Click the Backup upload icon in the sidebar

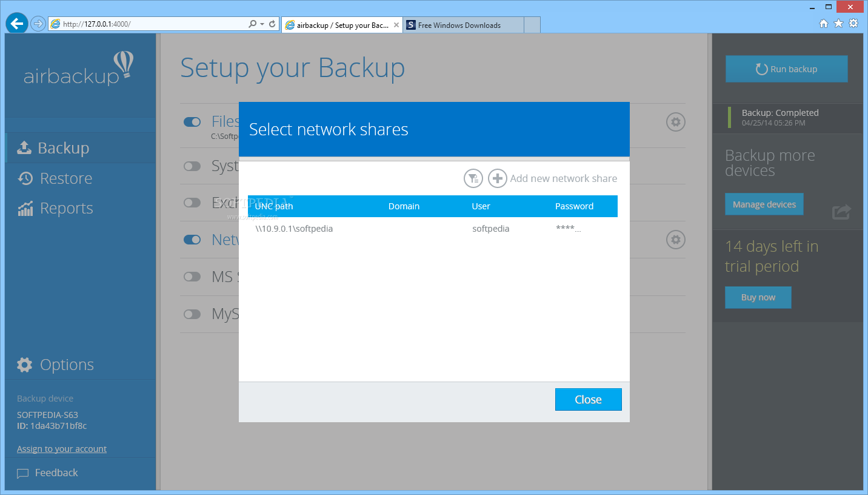pyautogui.click(x=24, y=148)
